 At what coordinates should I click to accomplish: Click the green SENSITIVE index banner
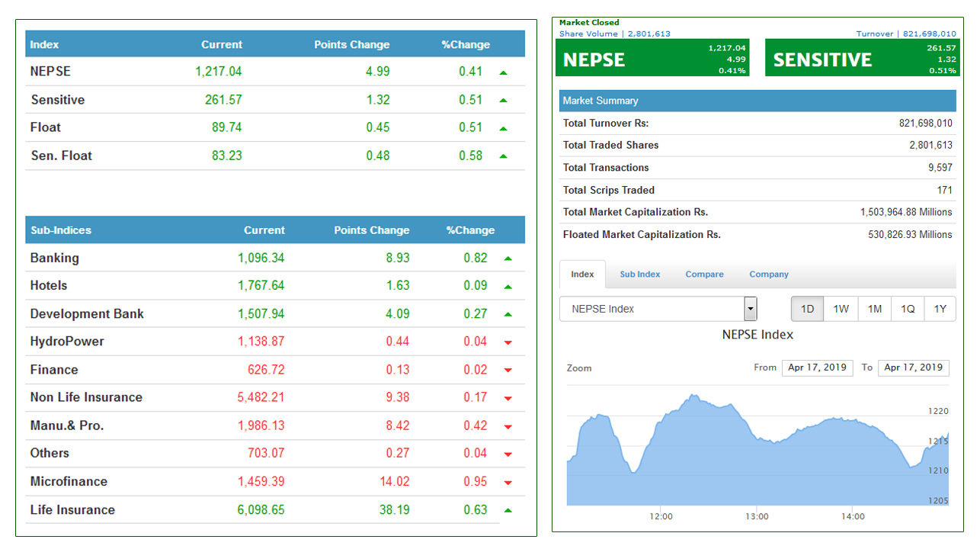pos(862,58)
